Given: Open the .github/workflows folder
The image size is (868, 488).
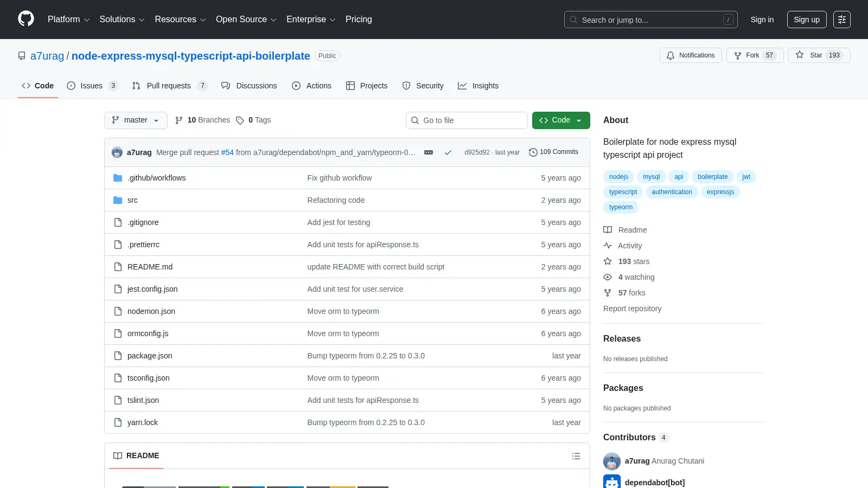Looking at the screenshot, I should click(156, 178).
